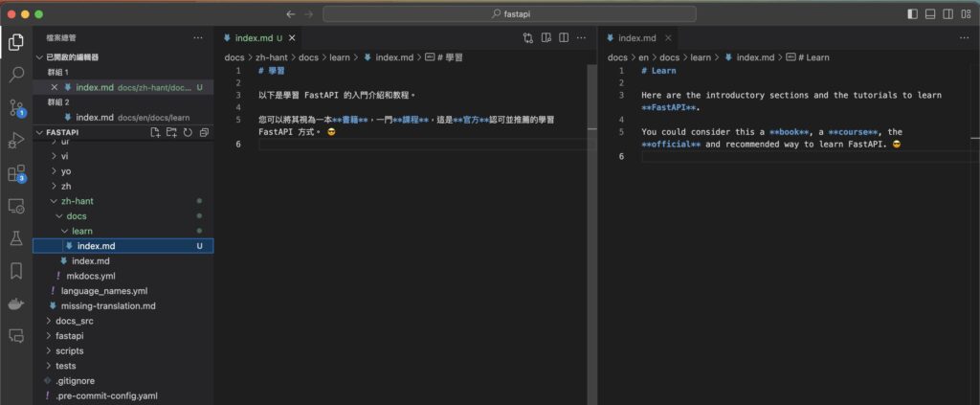Open the chat comments view icon
Viewport: 980px width, 405px height.
point(16,336)
